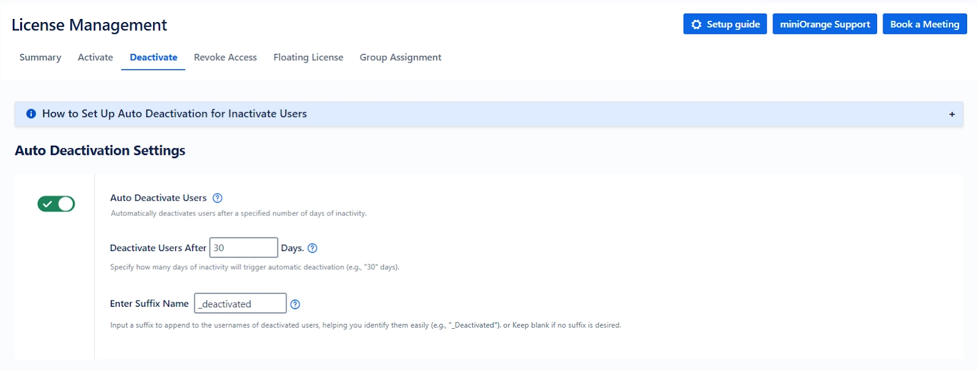
Task: Click into the Enter Suffix Name field
Action: 240,304
